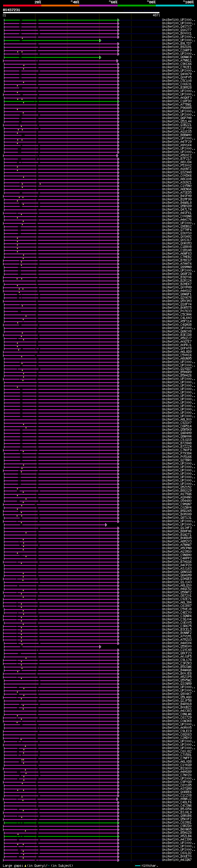Select the UniRef100_A7NN11 label
197x868 pixels.
tap(177, 61)
